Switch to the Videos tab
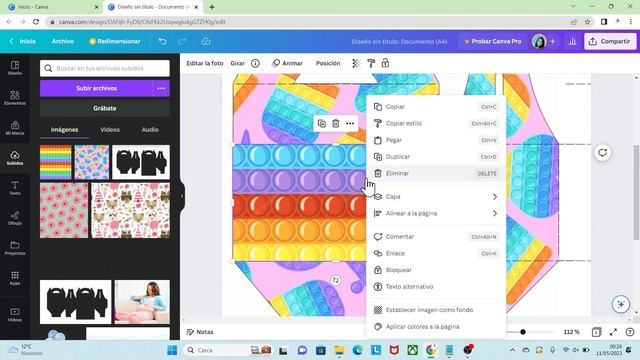 (x=110, y=129)
